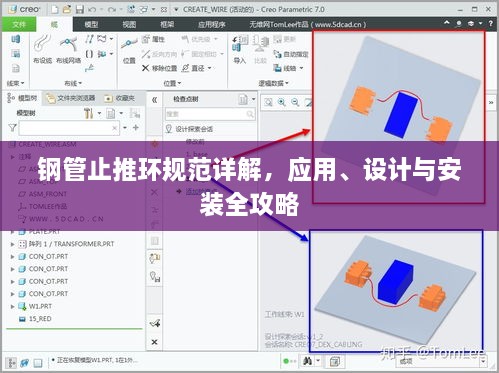Click the model tree filter input field
Screen dimensions: 499x373
(69, 128)
